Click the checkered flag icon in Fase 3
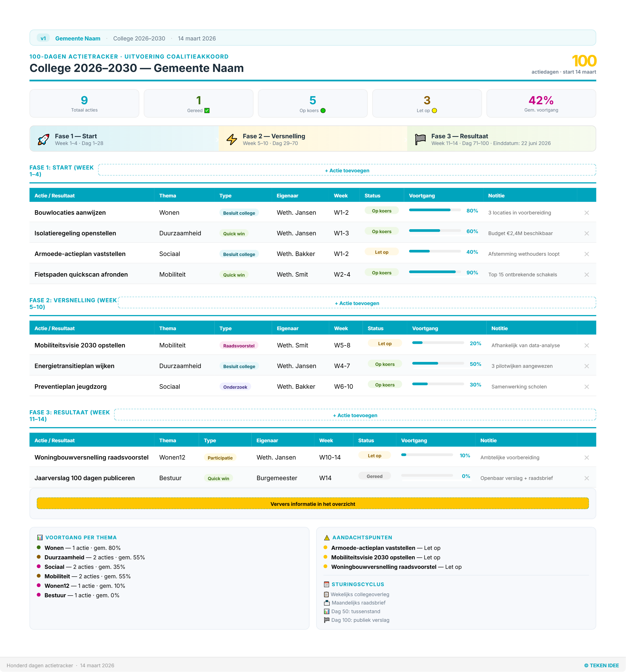This screenshot has width=626, height=672. pyautogui.click(x=420, y=139)
